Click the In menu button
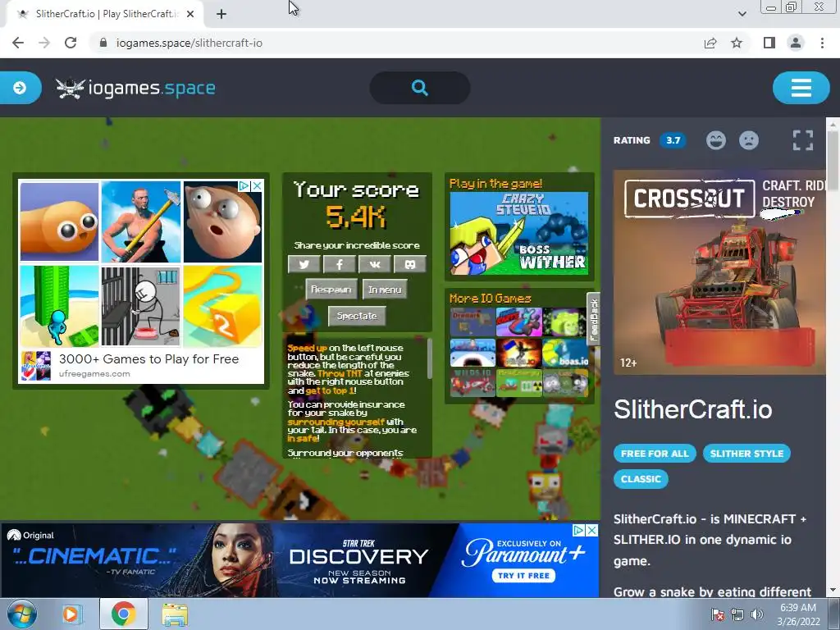 point(385,290)
